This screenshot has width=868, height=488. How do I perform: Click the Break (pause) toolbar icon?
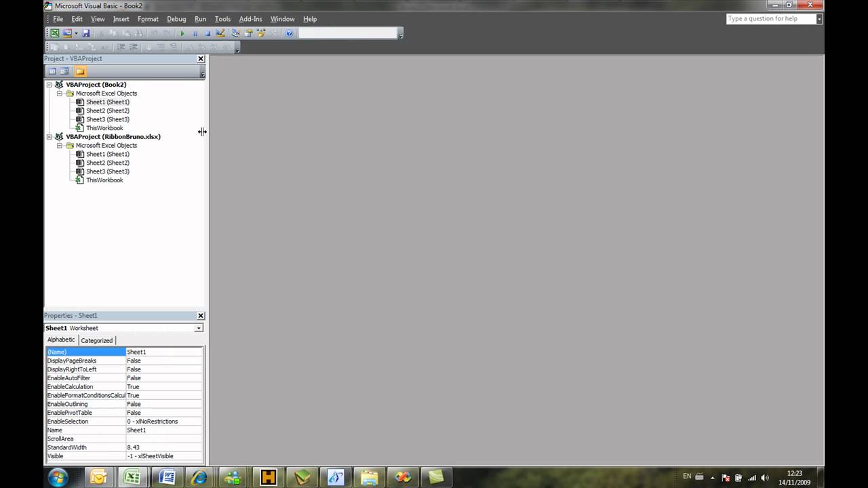pos(195,33)
